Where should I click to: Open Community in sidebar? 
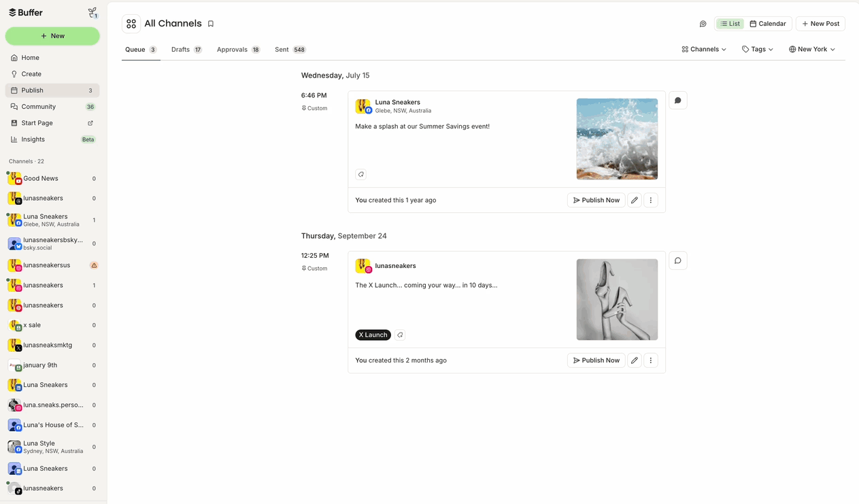coord(52,107)
